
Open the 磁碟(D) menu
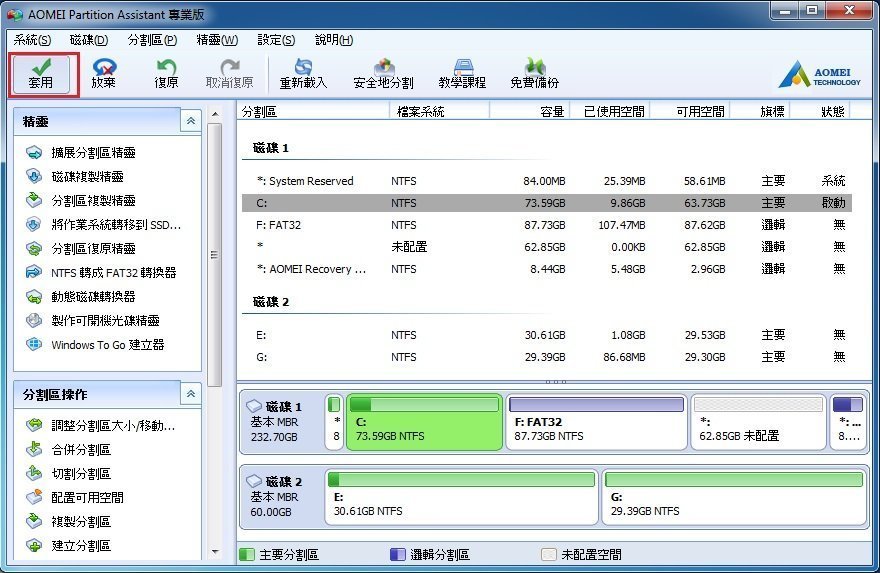tap(89, 40)
